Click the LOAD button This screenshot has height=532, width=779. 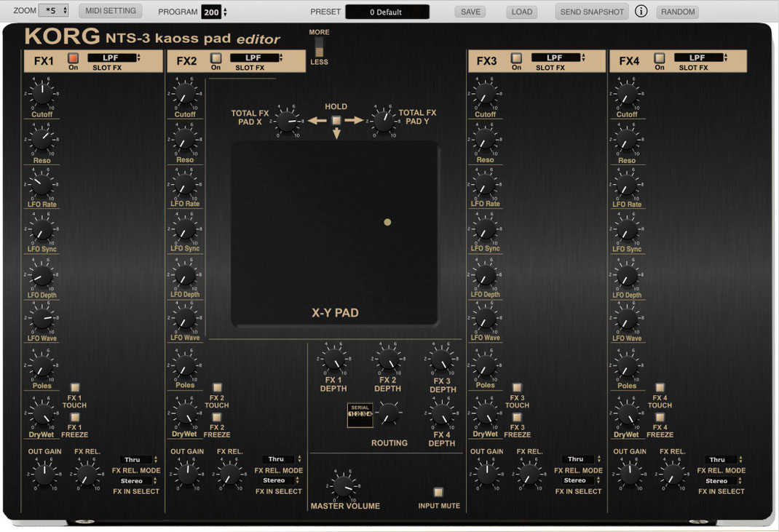[x=522, y=12]
